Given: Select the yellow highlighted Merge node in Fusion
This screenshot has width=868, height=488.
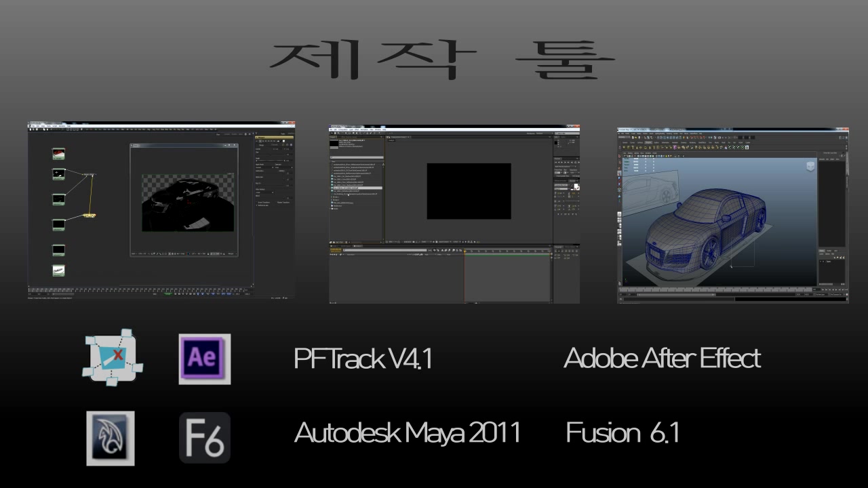Looking at the screenshot, I should (89, 216).
